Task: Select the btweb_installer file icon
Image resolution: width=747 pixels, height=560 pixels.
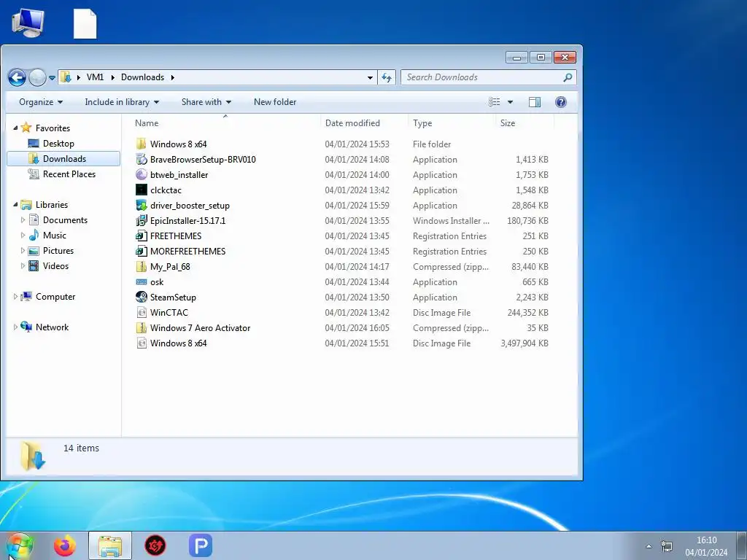Action: pos(141,175)
